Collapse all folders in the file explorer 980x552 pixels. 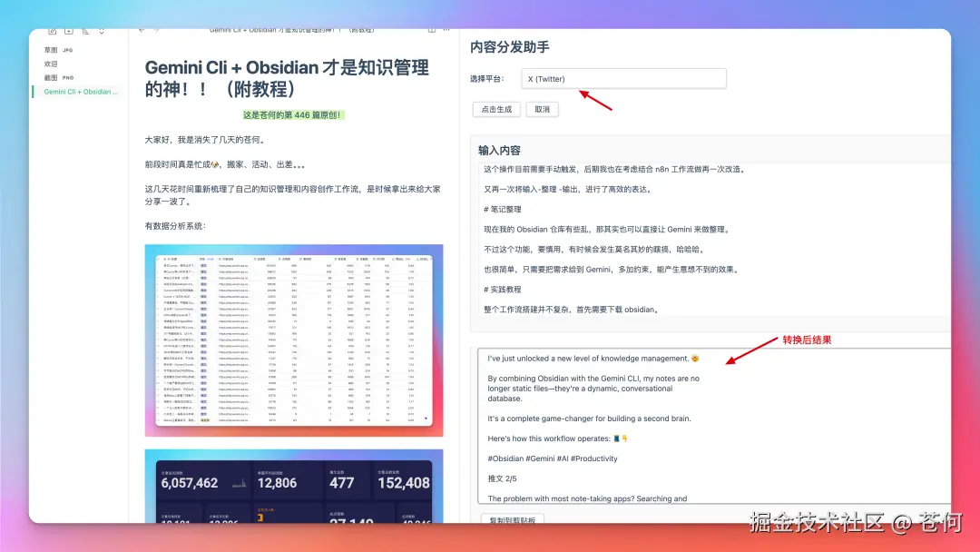(x=102, y=31)
